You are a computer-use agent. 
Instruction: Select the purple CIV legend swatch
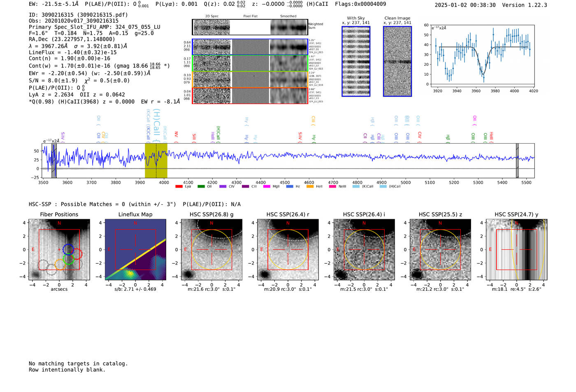click(223, 186)
